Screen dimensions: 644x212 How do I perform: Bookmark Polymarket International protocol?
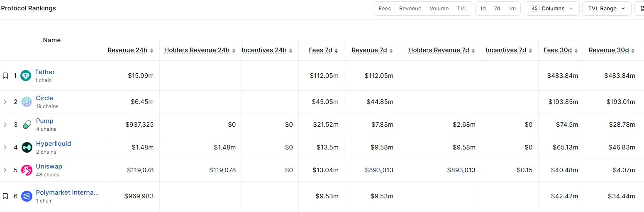click(x=5, y=196)
